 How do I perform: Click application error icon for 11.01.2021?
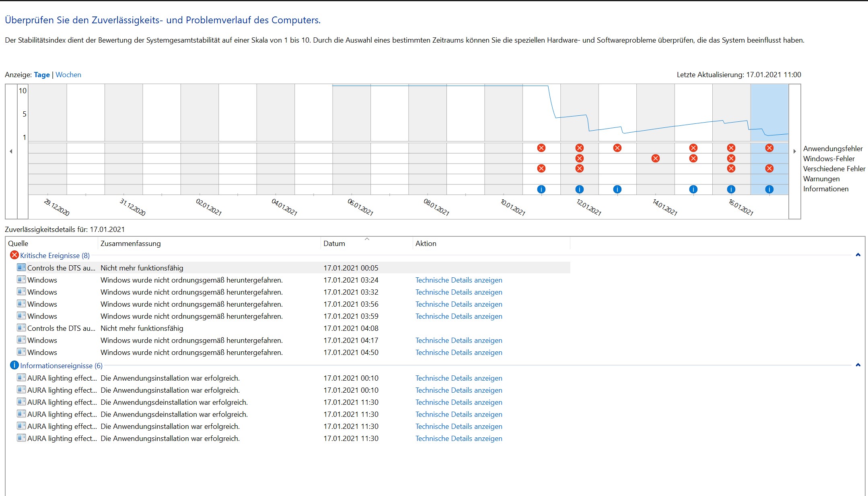click(541, 148)
